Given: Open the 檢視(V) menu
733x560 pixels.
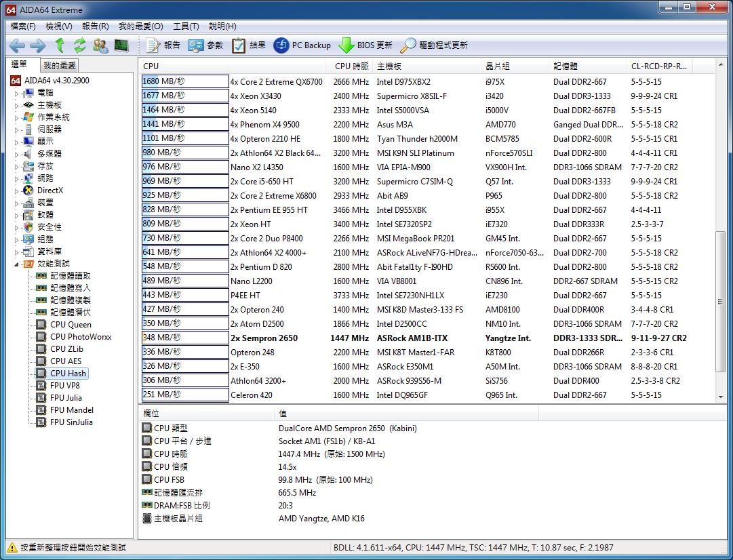Looking at the screenshot, I should pos(59,26).
